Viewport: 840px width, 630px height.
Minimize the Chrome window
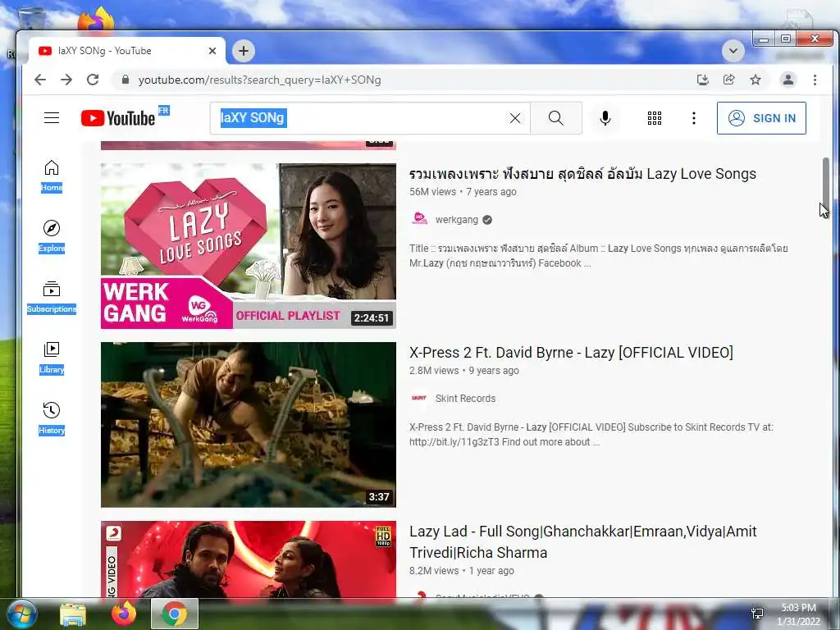click(x=764, y=39)
